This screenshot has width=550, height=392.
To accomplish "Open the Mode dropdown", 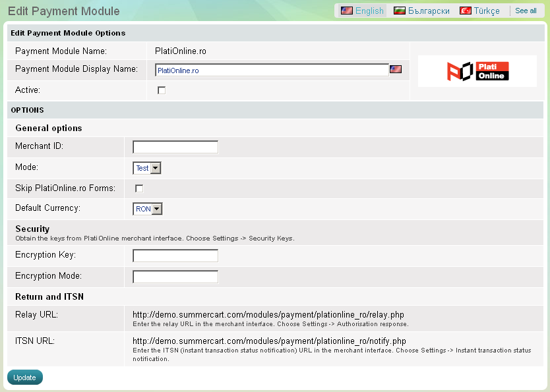I will 147,168.
